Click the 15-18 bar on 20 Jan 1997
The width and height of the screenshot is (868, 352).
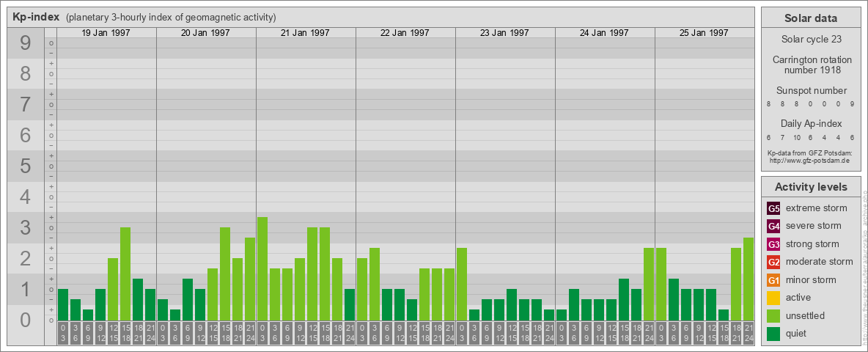(x=225, y=274)
